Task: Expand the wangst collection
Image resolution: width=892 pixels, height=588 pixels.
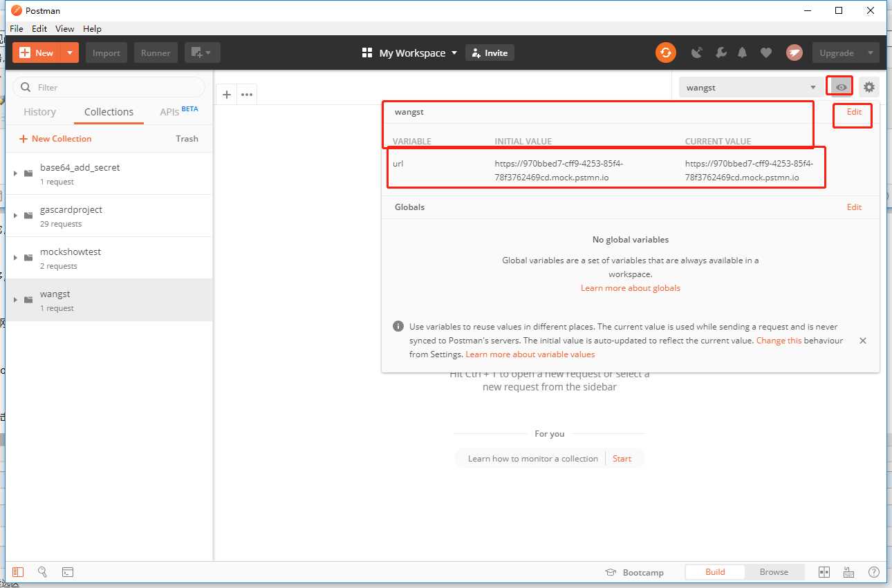Action: coord(15,300)
